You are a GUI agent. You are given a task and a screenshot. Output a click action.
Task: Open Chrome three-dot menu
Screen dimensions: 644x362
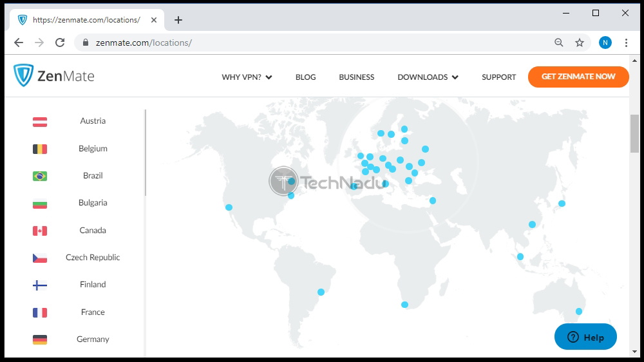point(626,43)
